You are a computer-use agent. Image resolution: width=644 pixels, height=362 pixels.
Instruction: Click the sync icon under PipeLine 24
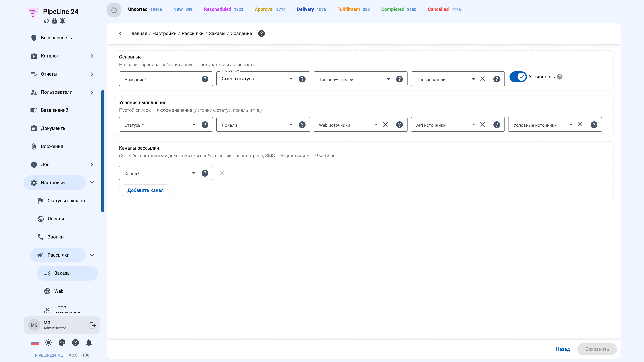click(46, 21)
